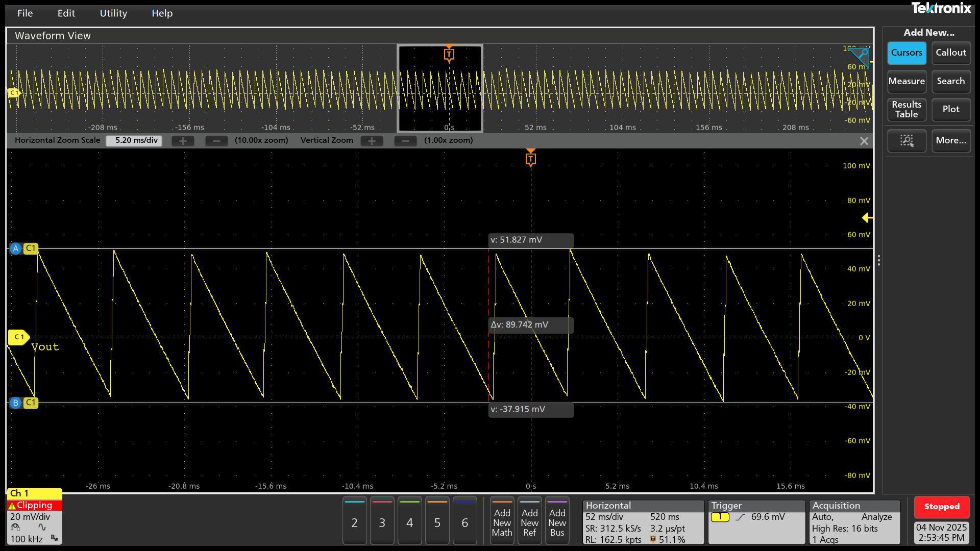The width and height of the screenshot is (980, 551).
Task: Click the draw-a-box zoom icon button
Action: pyautogui.click(x=906, y=141)
